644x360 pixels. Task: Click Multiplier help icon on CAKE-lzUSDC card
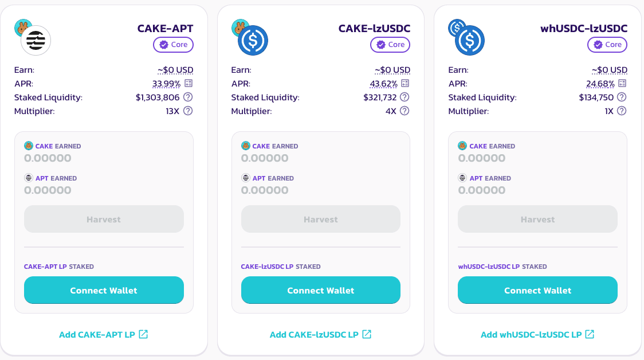coord(405,111)
